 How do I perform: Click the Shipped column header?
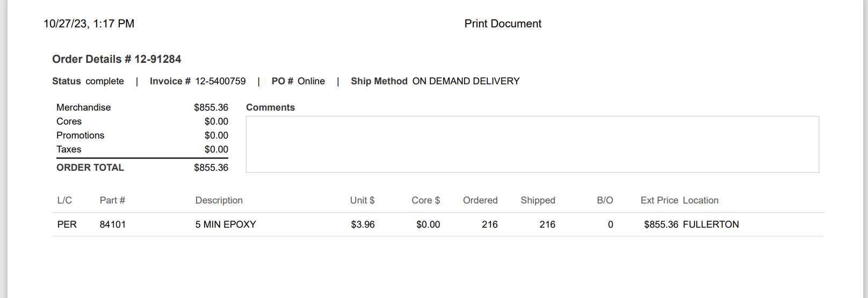[538, 200]
